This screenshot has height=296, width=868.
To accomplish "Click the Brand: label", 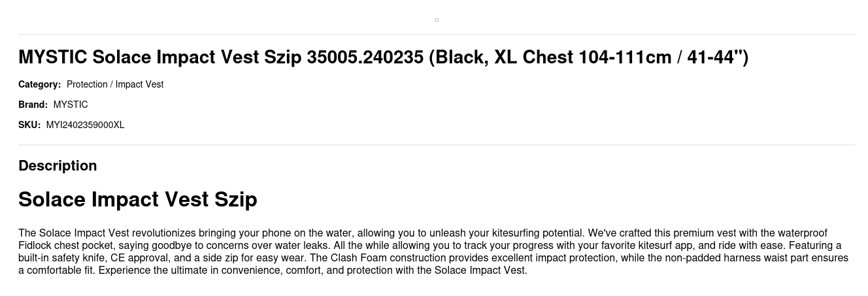I will [x=33, y=105].
